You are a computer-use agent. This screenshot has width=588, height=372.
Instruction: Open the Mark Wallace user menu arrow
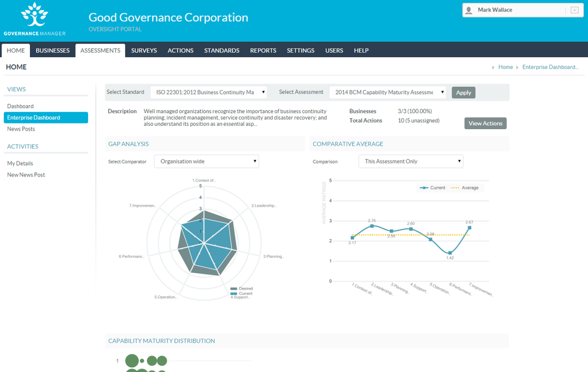[575, 10]
